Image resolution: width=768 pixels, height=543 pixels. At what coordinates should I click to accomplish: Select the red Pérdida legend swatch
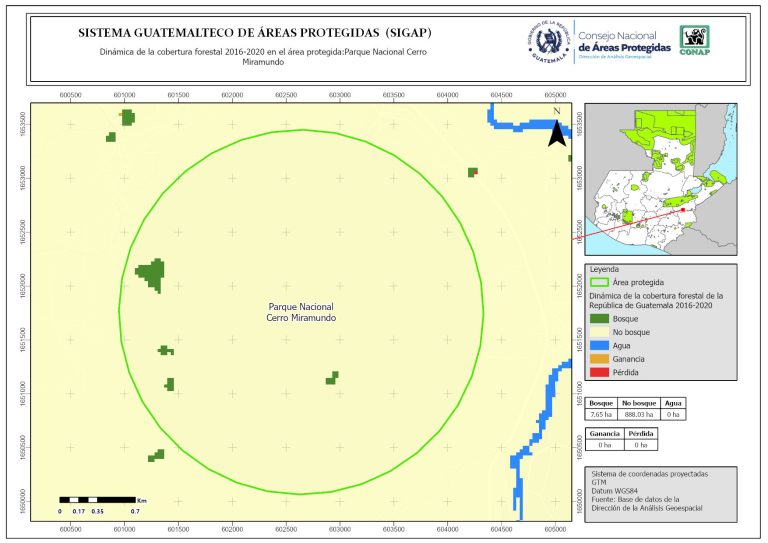599,373
